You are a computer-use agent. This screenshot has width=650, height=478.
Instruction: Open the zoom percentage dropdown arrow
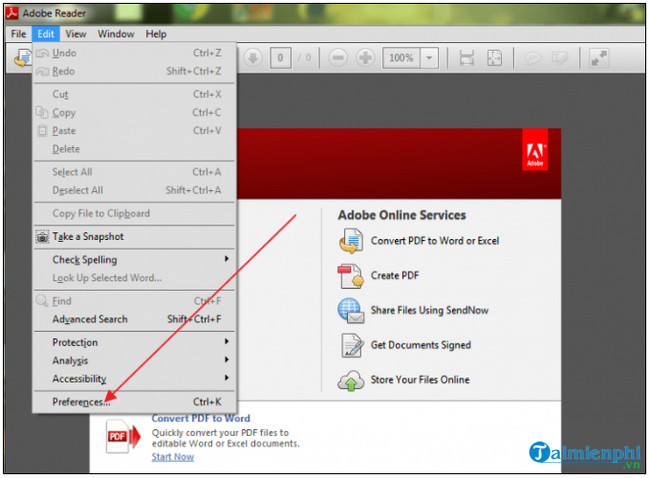[x=429, y=58]
